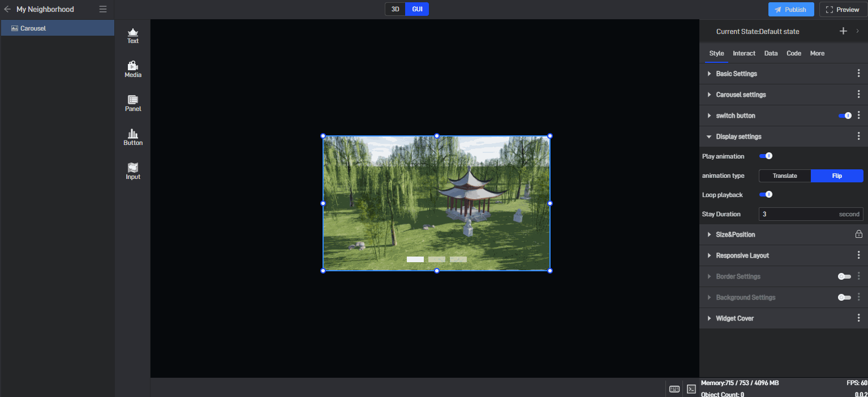The width and height of the screenshot is (868, 397).
Task: Publish the project
Action: (791, 10)
